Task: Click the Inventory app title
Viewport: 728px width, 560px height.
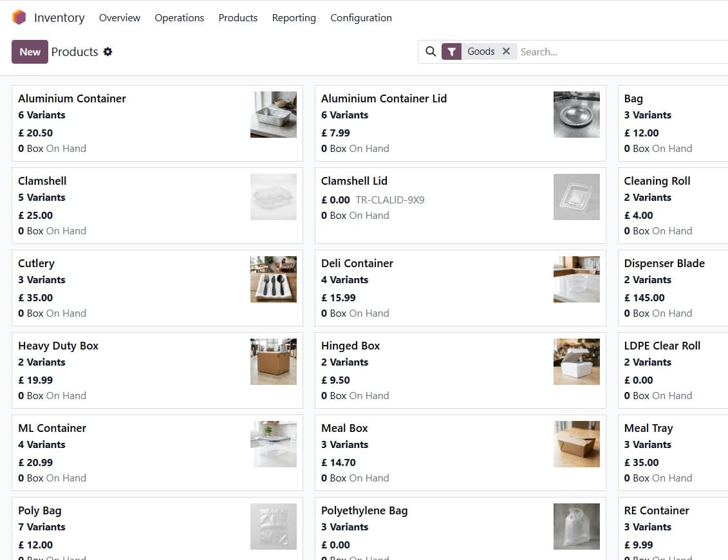Action: (59, 17)
